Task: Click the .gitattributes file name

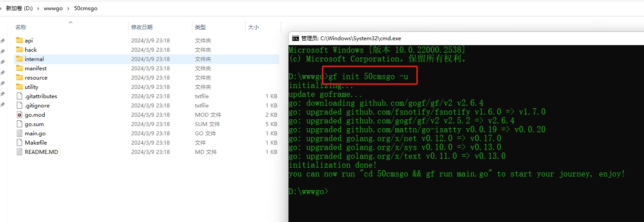Action: pos(41,96)
